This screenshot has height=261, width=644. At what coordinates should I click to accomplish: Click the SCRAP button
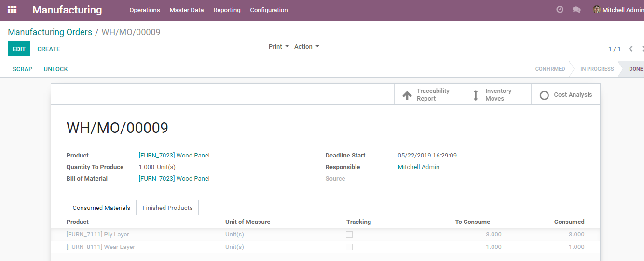tap(23, 69)
